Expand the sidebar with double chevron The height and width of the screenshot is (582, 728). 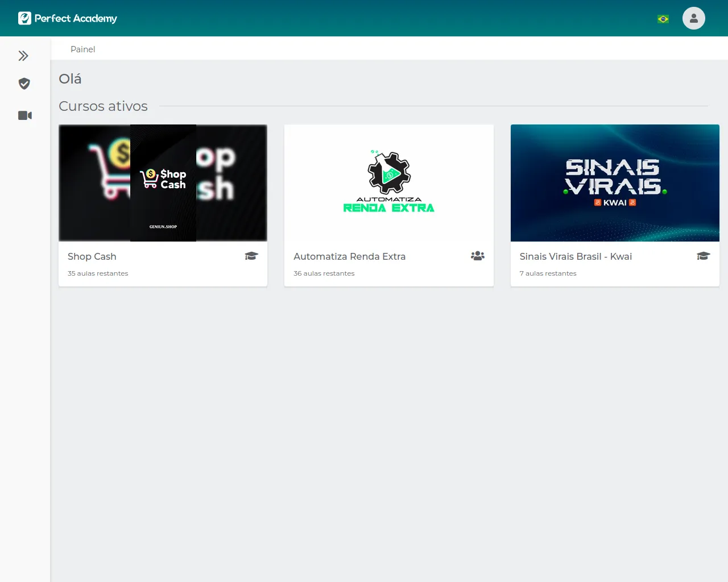[23, 56]
